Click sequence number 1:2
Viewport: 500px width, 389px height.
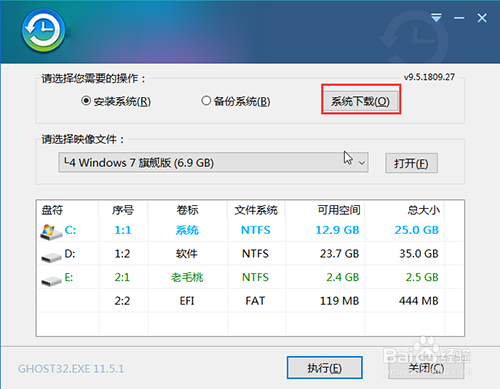(x=122, y=254)
